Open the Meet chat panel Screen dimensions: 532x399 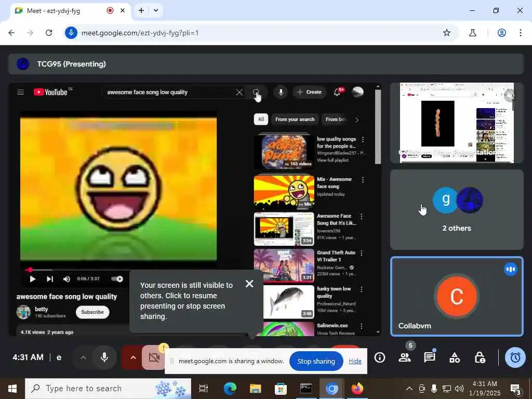(x=430, y=357)
